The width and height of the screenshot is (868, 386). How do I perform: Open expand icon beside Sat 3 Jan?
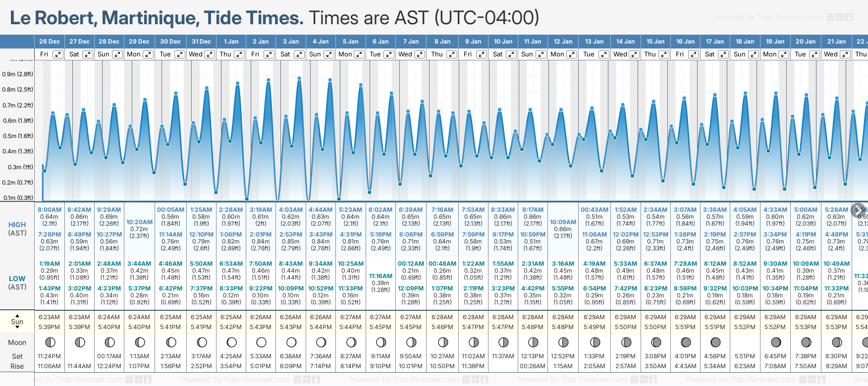[299, 54]
